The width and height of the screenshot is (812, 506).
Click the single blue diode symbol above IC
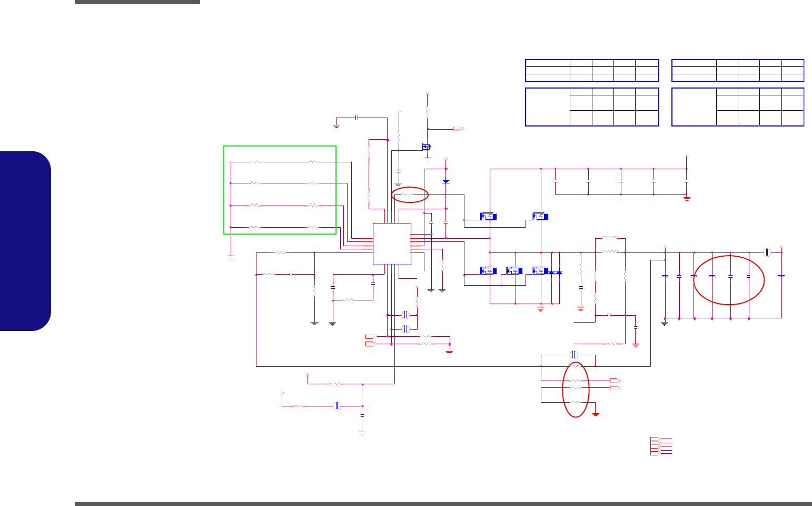coord(446,181)
